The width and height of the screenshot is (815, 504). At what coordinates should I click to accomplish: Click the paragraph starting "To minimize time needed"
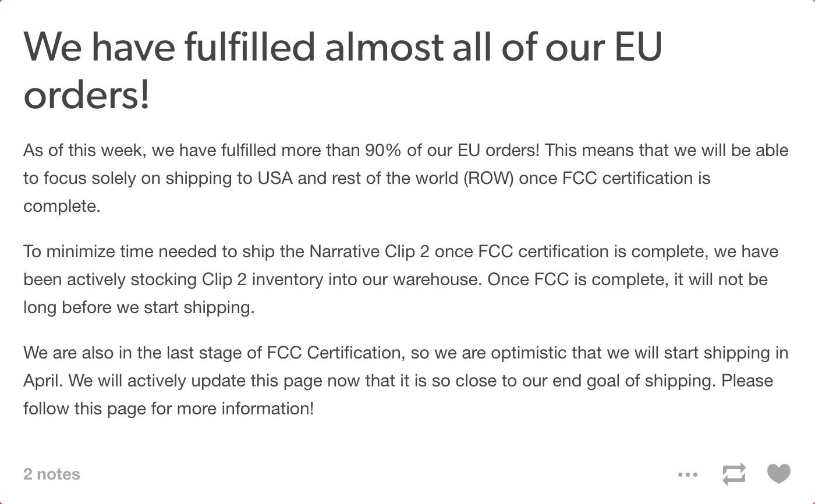point(401,279)
